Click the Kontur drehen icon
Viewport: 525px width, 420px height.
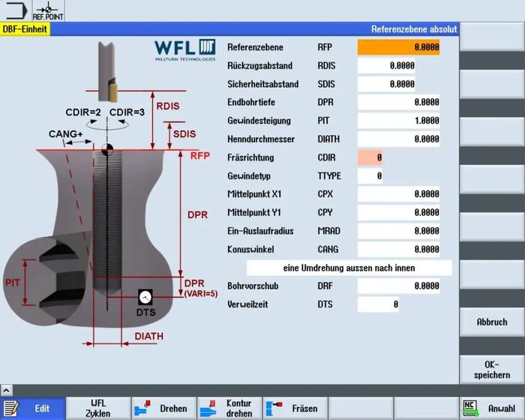pyautogui.click(x=208, y=409)
